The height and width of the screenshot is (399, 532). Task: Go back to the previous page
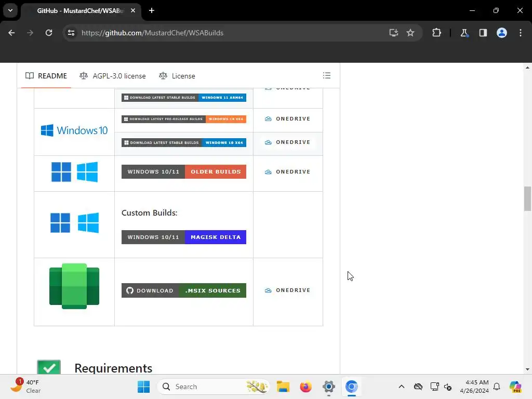tap(11, 33)
